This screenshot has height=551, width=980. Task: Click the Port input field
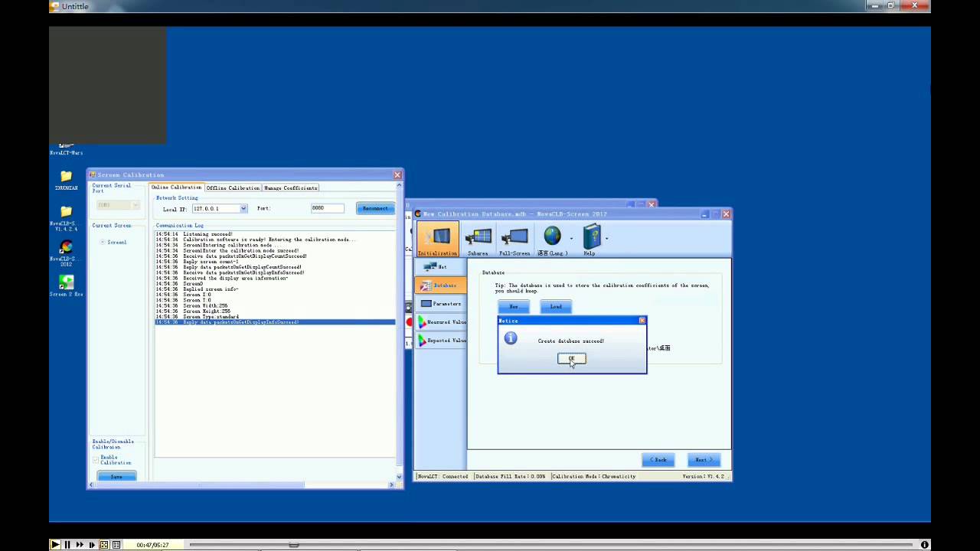[x=328, y=208]
